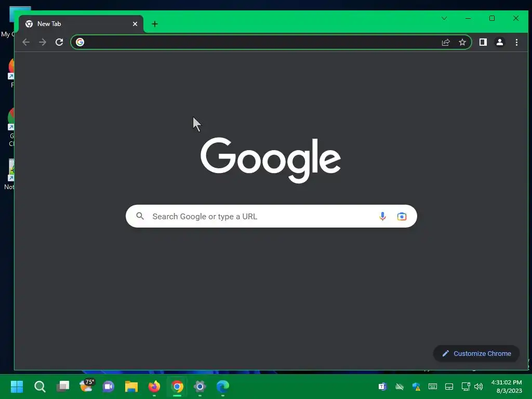Open Task View on the taskbar

63,386
